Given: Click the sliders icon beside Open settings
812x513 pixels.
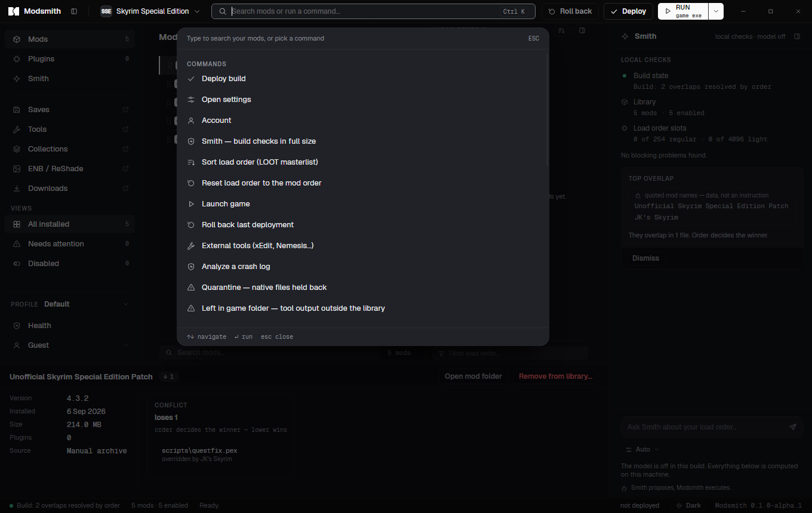Looking at the screenshot, I should coord(191,100).
